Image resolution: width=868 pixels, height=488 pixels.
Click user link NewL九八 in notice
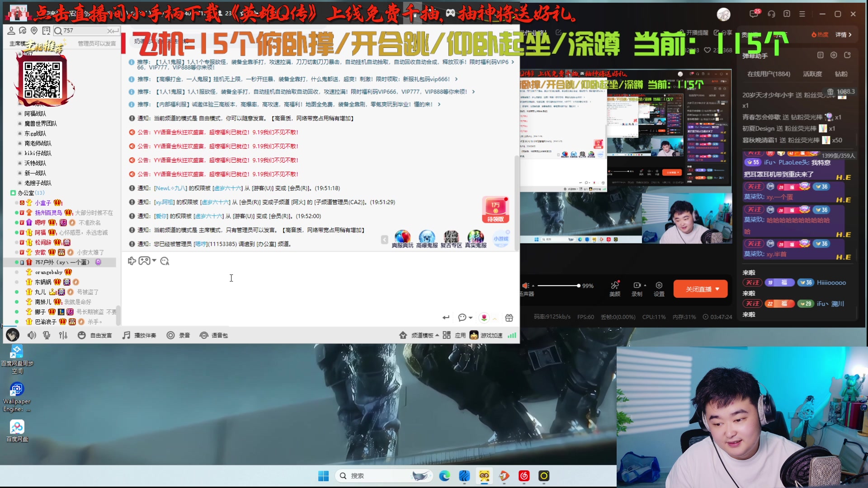(x=170, y=188)
